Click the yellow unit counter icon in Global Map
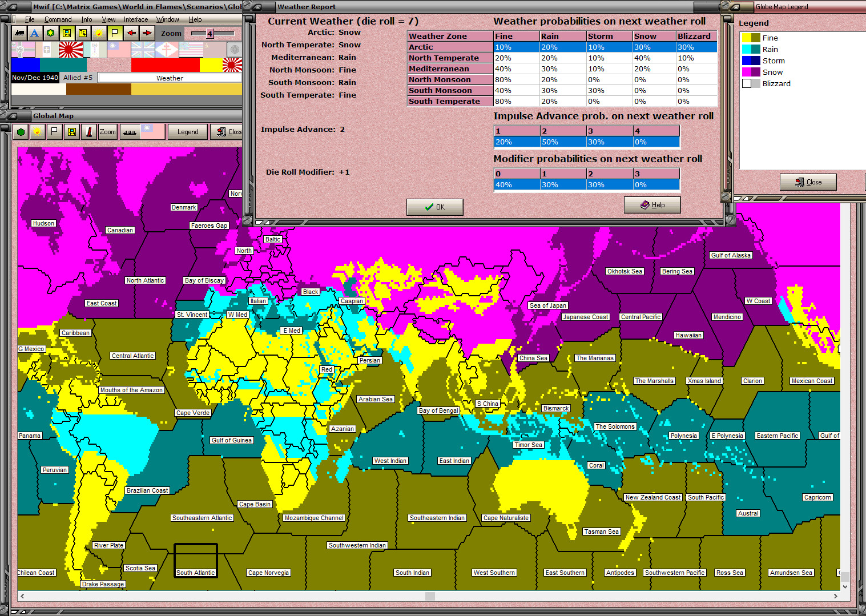This screenshot has width=866, height=616. [71, 132]
